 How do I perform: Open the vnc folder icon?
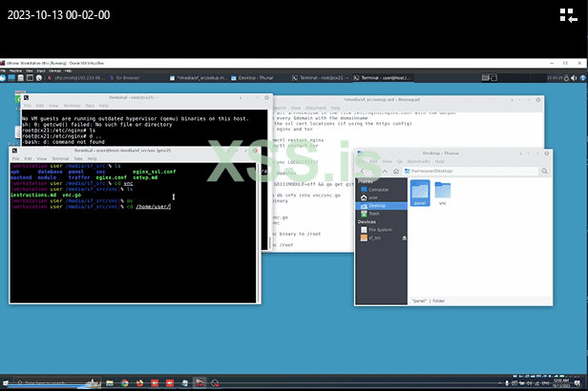[443, 192]
